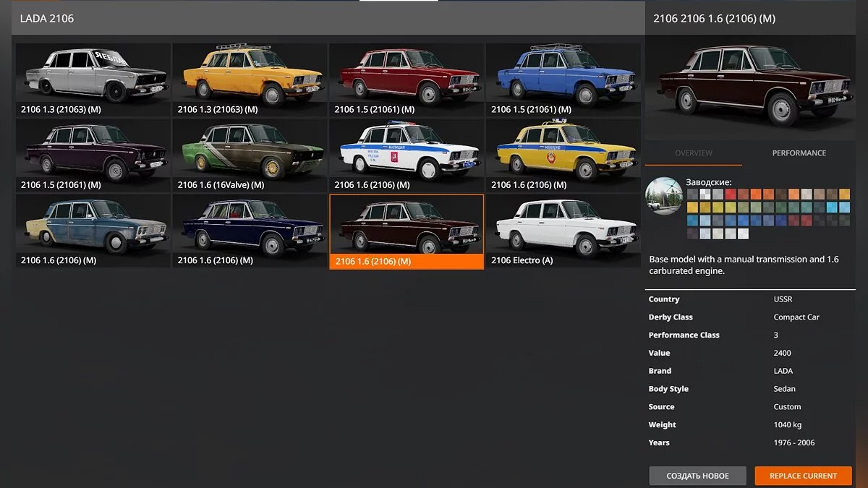Select the 2106 Electro (A) configuration
The image size is (868, 488).
tap(563, 226)
